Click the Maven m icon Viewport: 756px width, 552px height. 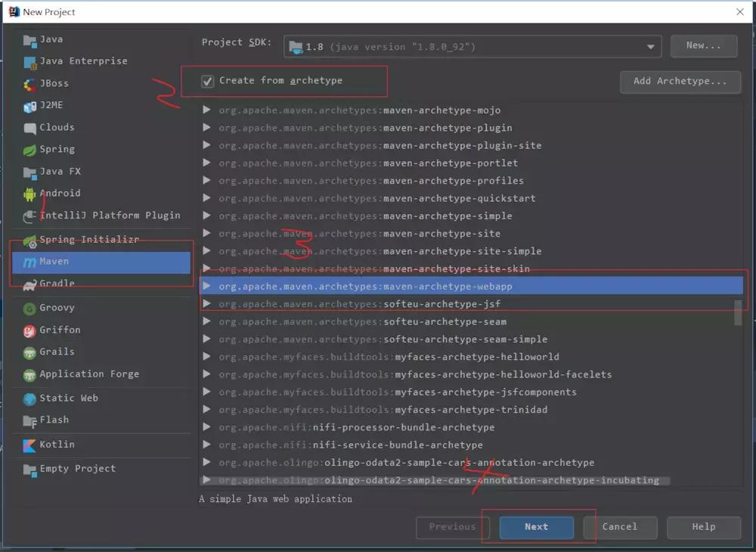click(30, 262)
